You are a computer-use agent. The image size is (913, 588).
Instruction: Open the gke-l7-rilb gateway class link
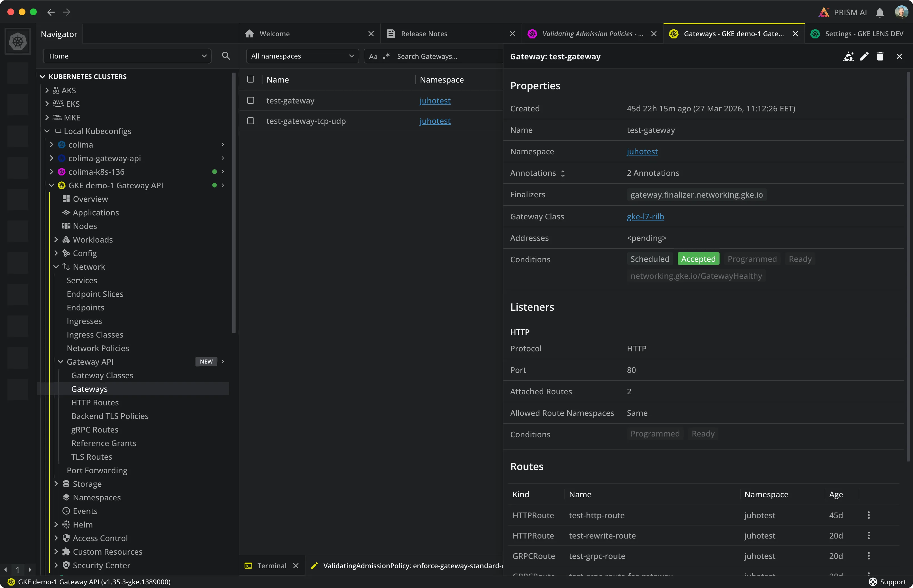[645, 217]
